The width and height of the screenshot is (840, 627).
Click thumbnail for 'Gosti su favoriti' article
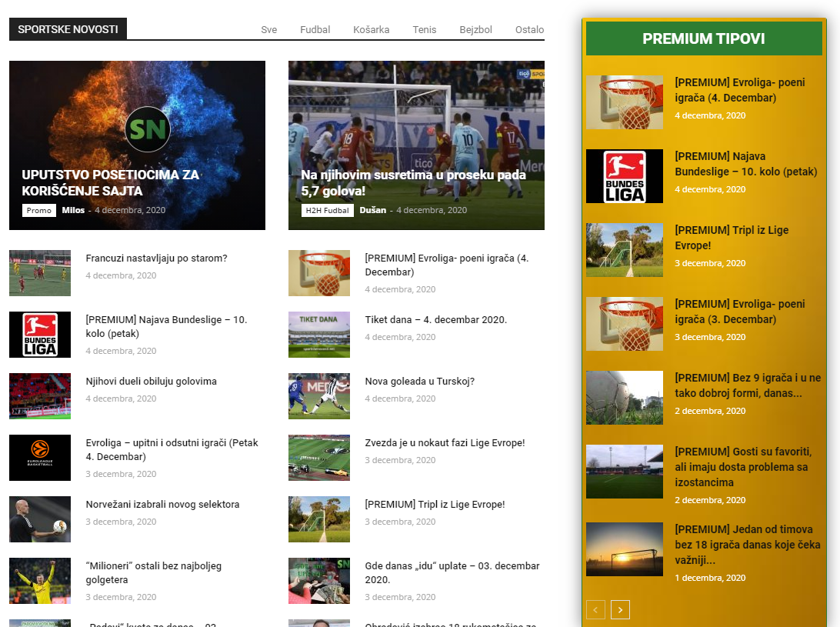click(625, 472)
